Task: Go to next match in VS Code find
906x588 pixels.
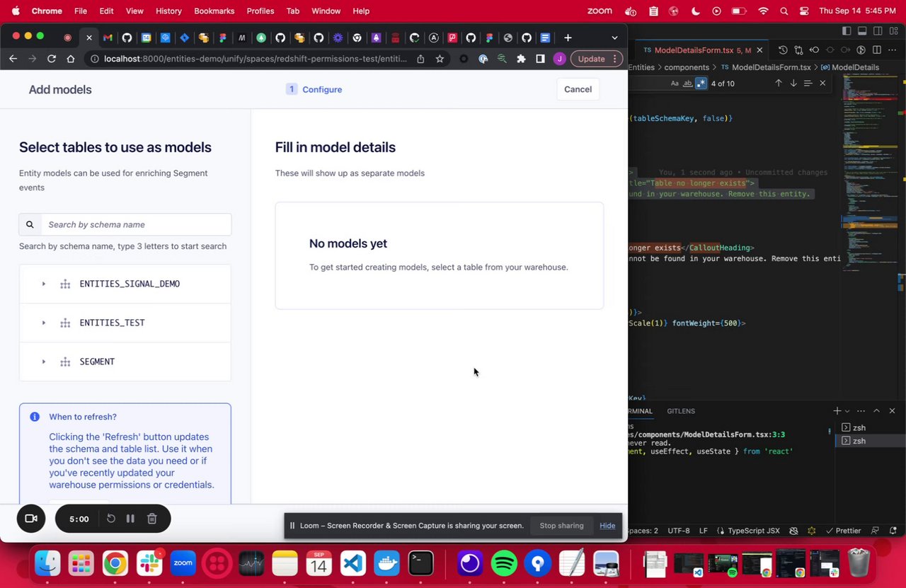Action: [x=793, y=83]
